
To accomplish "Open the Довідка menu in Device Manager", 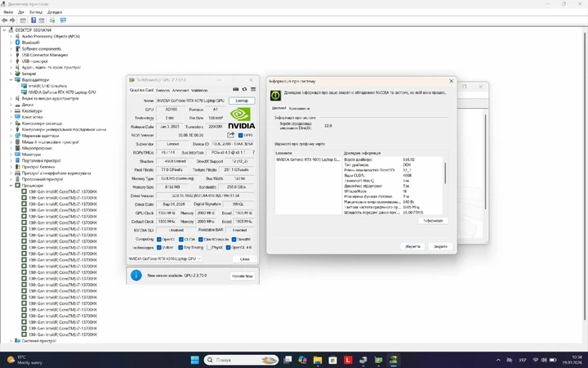I will coord(55,12).
